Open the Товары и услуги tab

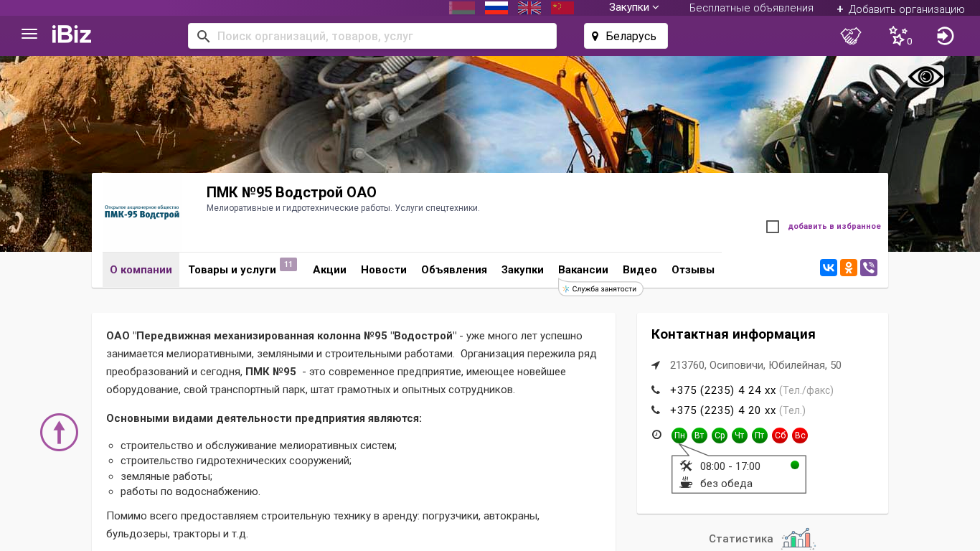[x=232, y=270]
